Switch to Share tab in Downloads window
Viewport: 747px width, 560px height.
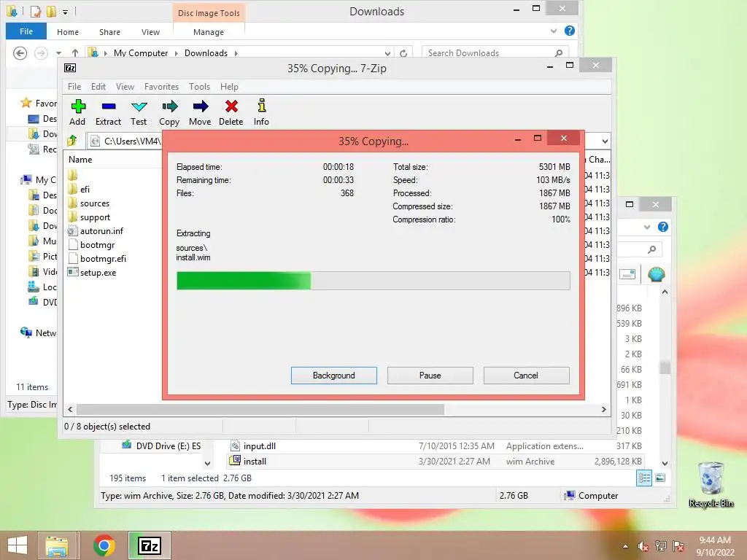(109, 32)
